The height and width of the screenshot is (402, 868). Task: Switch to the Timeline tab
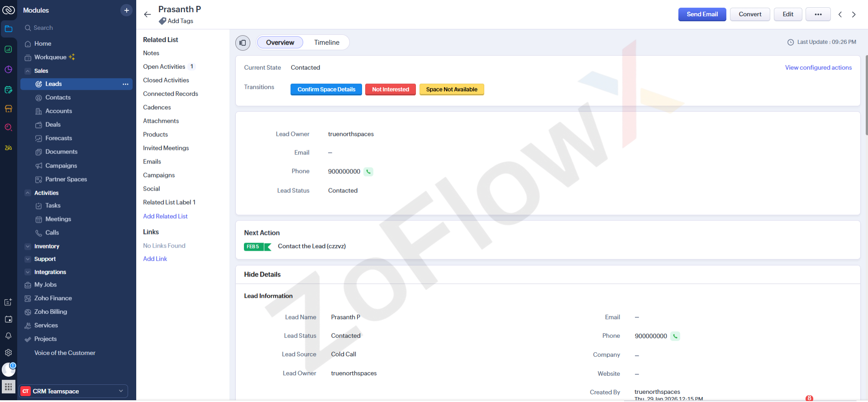click(326, 43)
